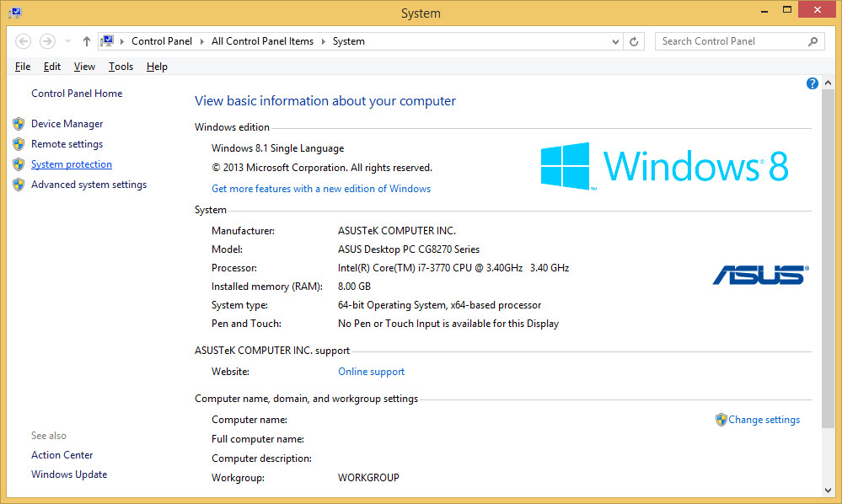Expand the chevron after Control Panel breadcrumb
The image size is (842, 504).
click(x=202, y=41)
